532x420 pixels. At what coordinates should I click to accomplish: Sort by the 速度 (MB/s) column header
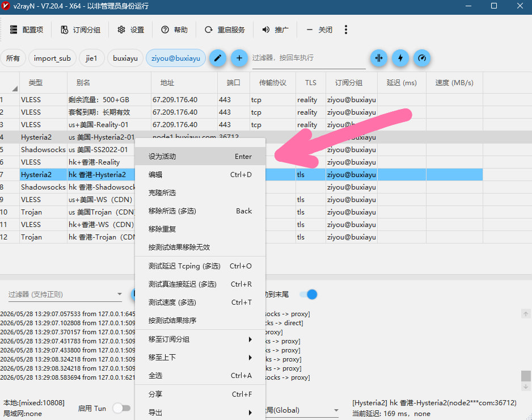pyautogui.click(x=454, y=82)
